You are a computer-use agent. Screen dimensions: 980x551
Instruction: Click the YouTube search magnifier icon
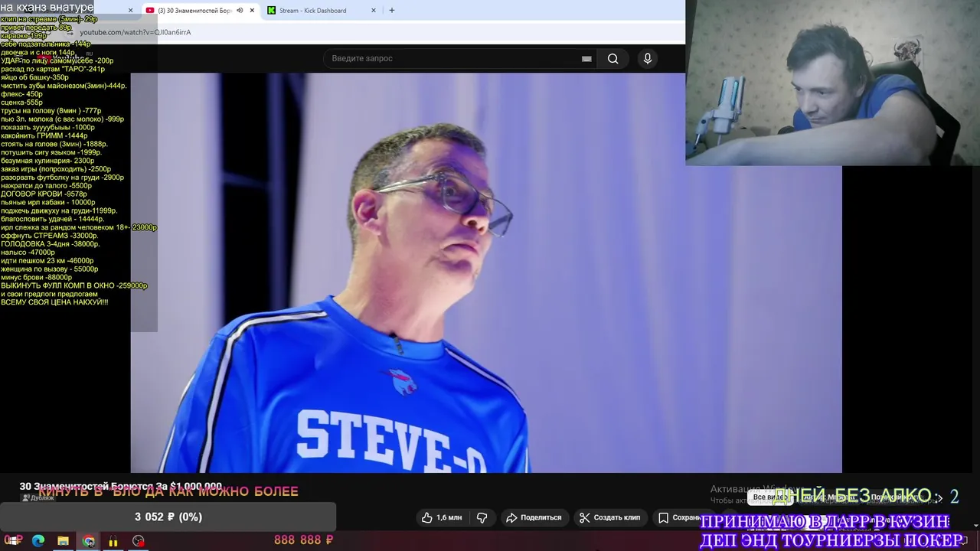612,58
